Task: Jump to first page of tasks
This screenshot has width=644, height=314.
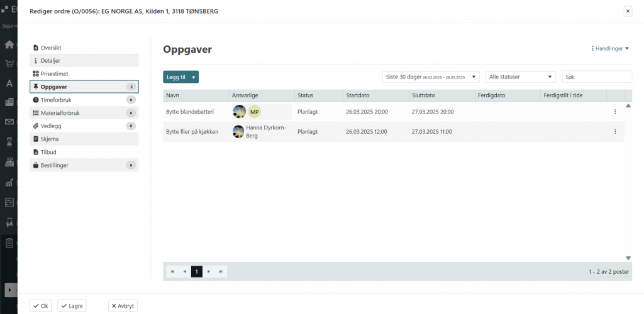Action: [x=172, y=271]
